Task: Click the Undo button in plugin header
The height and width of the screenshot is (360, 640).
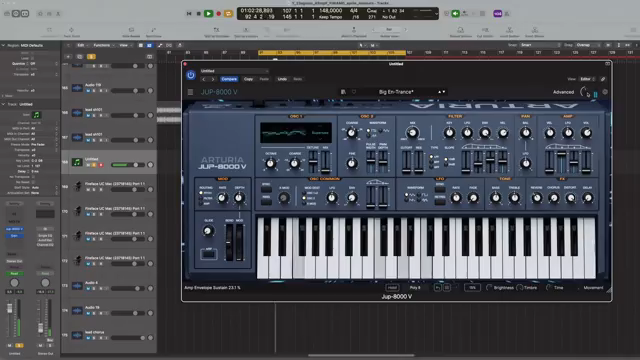Action: pyautogui.click(x=282, y=79)
